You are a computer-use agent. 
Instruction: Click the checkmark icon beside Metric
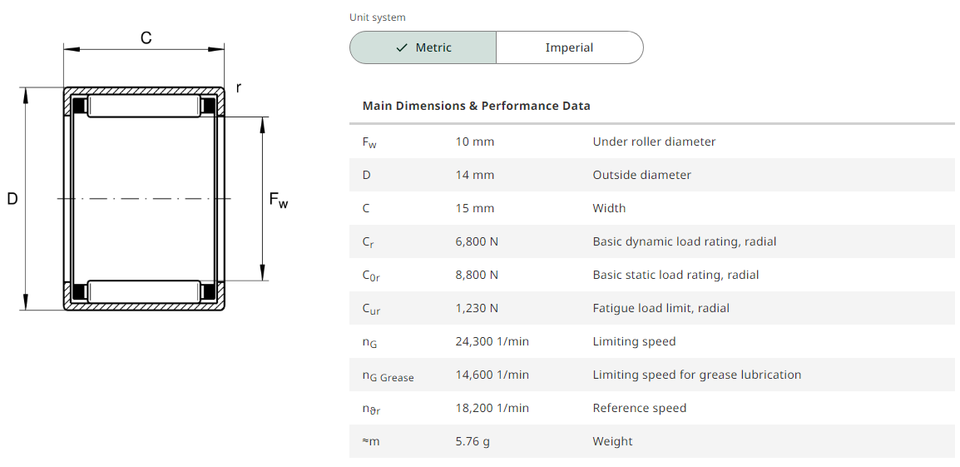(402, 48)
